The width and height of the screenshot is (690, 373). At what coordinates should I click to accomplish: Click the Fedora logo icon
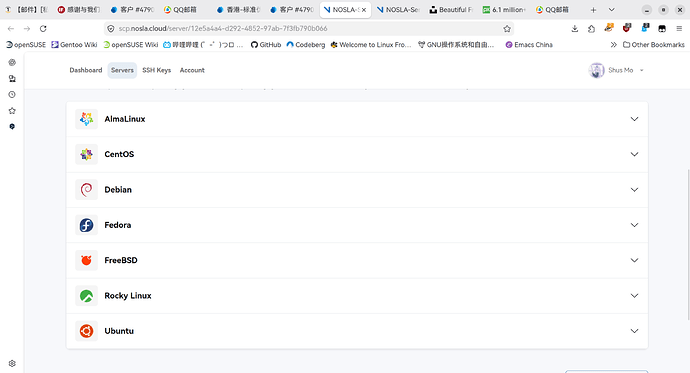tap(86, 225)
